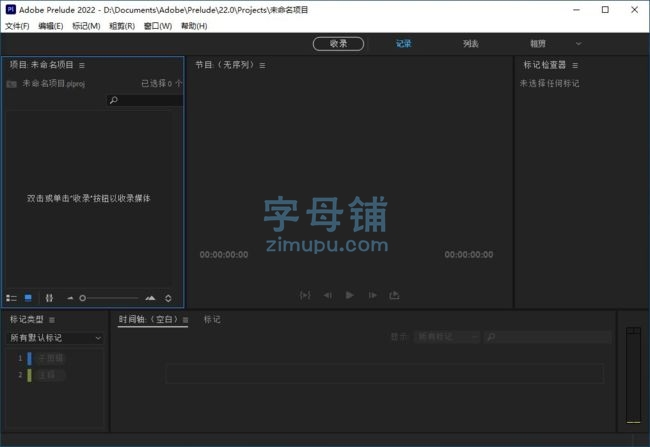The width and height of the screenshot is (650, 447).
Task: Click the audio level meter
Action: [x=633, y=375]
